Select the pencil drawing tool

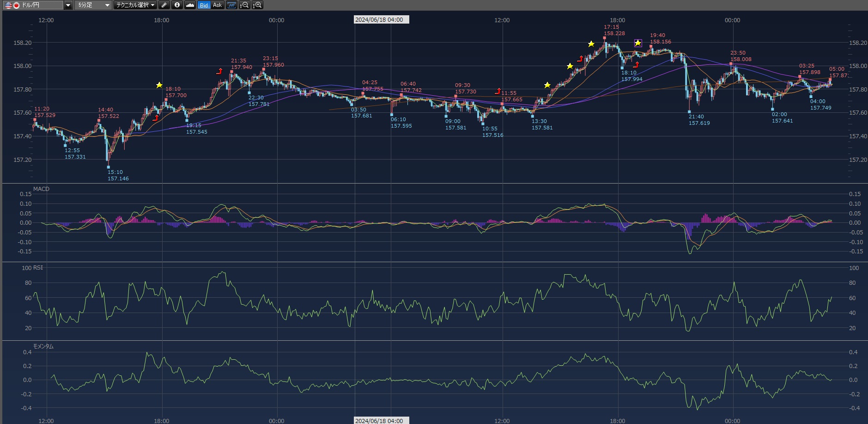[x=164, y=5]
